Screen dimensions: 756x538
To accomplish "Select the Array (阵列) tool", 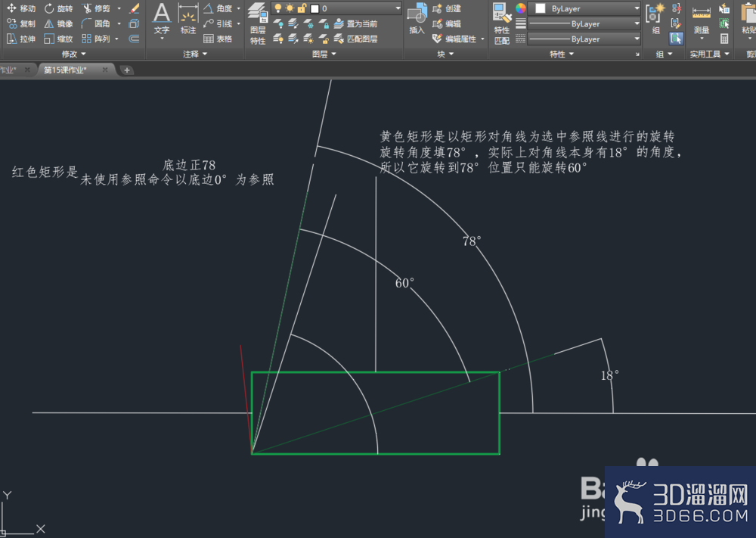I will pyautogui.click(x=97, y=39).
